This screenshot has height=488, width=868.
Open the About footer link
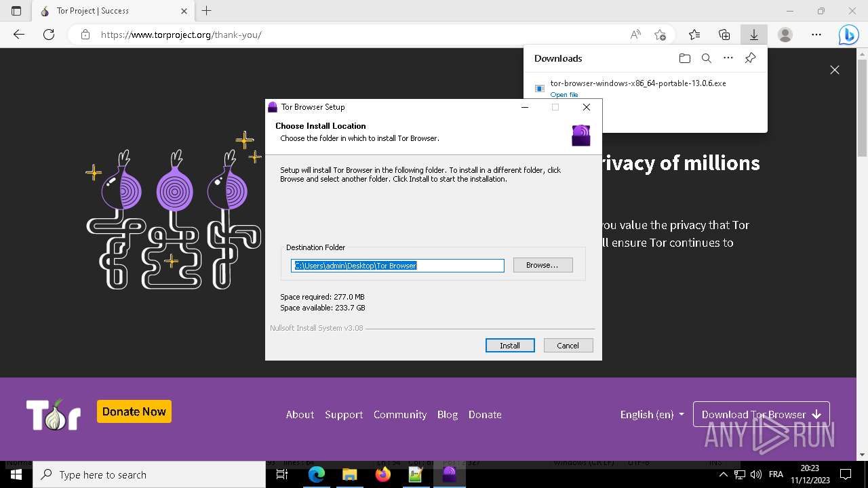pos(300,415)
